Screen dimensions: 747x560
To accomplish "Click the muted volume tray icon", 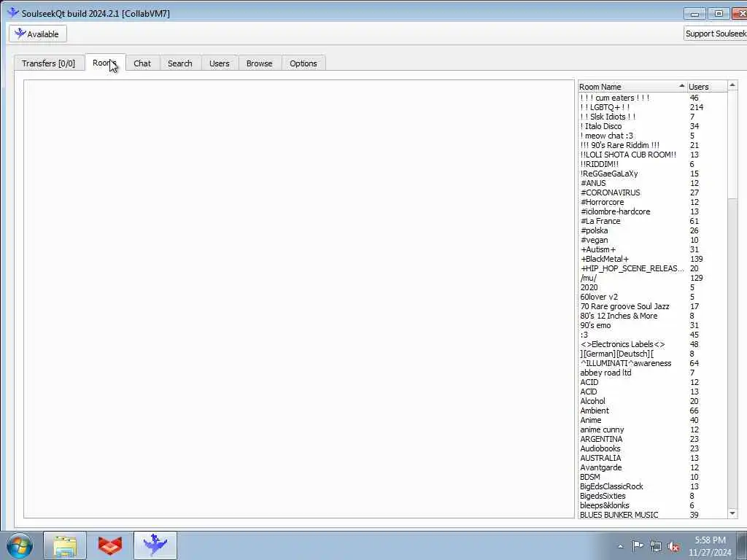I will click(673, 546).
